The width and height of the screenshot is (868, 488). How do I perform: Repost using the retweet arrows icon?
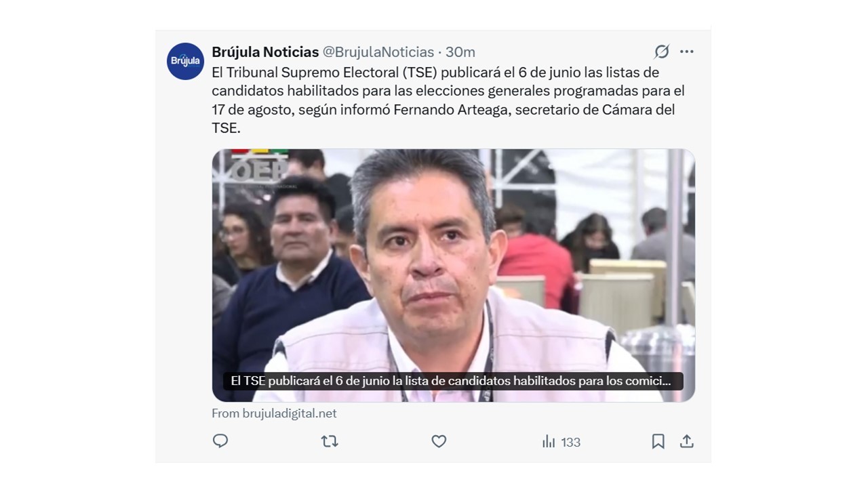click(x=330, y=441)
